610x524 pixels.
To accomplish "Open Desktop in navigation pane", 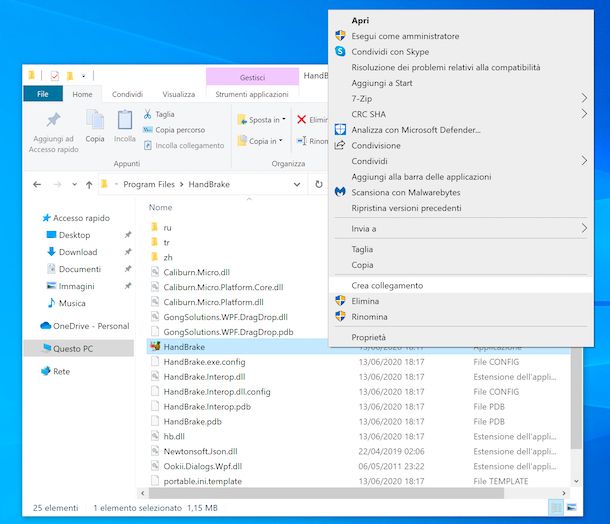I will pyautogui.click(x=69, y=235).
